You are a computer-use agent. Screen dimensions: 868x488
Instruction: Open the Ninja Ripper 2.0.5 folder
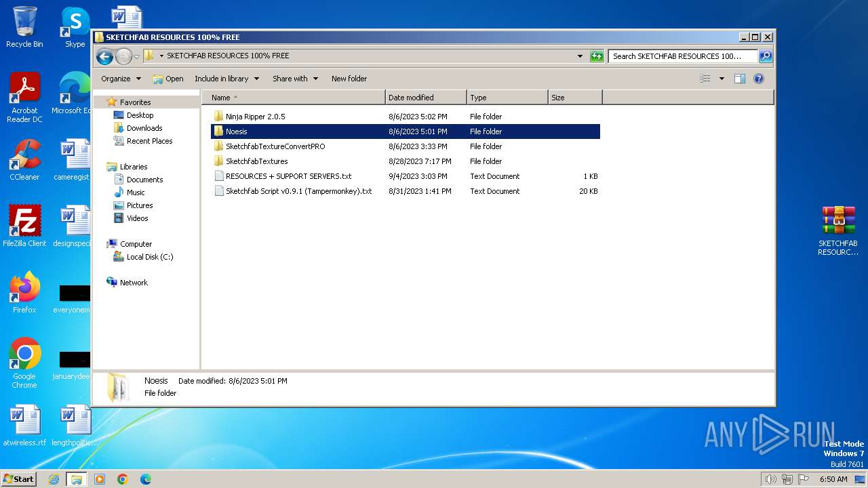click(x=255, y=117)
